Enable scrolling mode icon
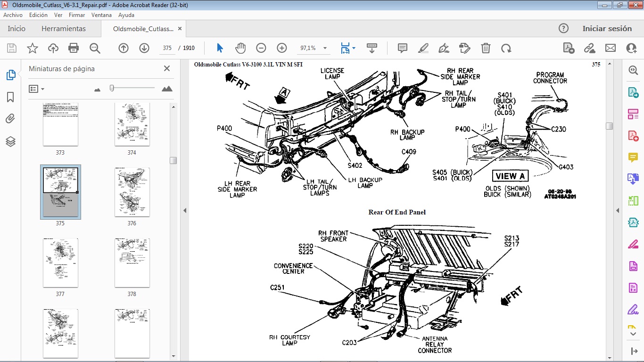Image resolution: width=644 pixels, height=362 pixels. click(x=372, y=48)
